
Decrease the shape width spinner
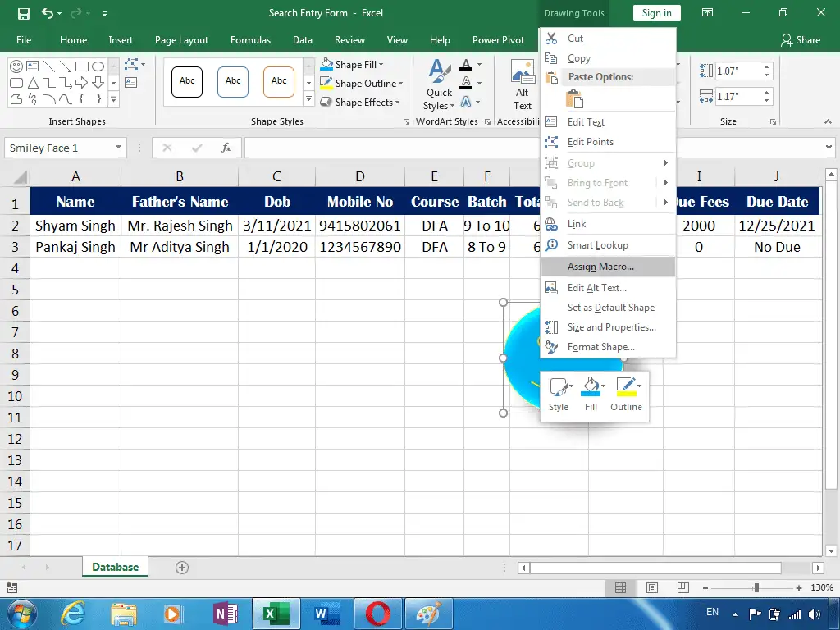pyautogui.click(x=767, y=100)
